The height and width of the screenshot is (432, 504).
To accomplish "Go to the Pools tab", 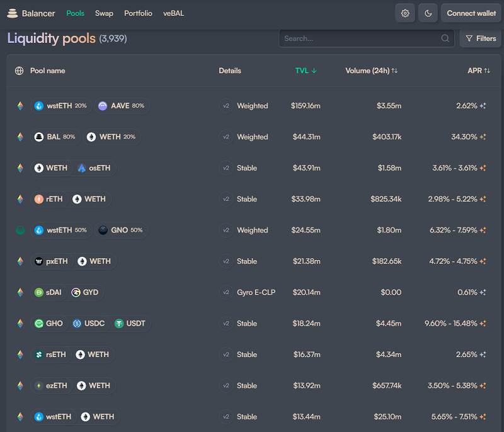I will 75,13.
